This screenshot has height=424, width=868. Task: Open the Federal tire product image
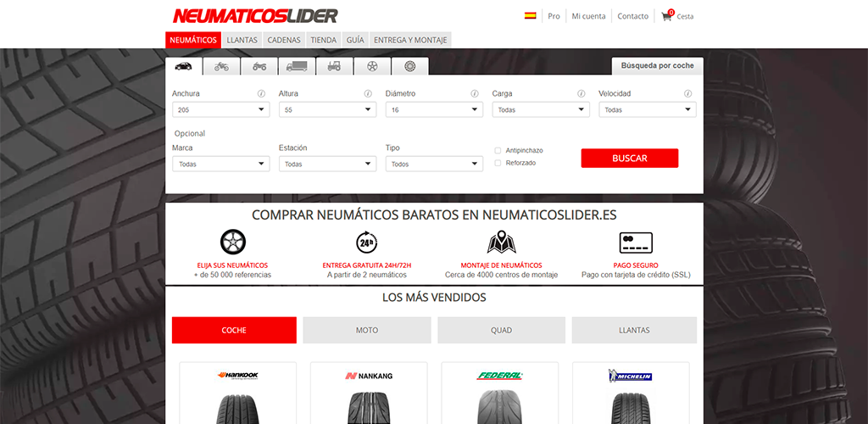coord(499,407)
